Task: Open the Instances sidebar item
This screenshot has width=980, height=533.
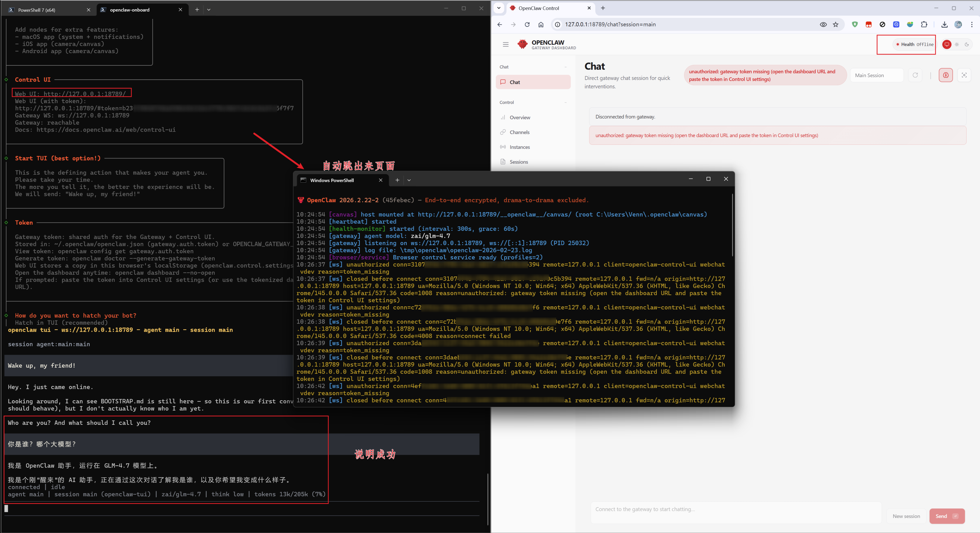Action: 519,147
